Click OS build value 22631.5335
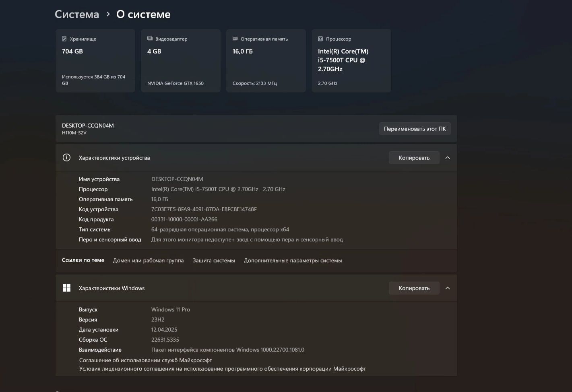Viewport: 572px width, 392px height. 165,340
